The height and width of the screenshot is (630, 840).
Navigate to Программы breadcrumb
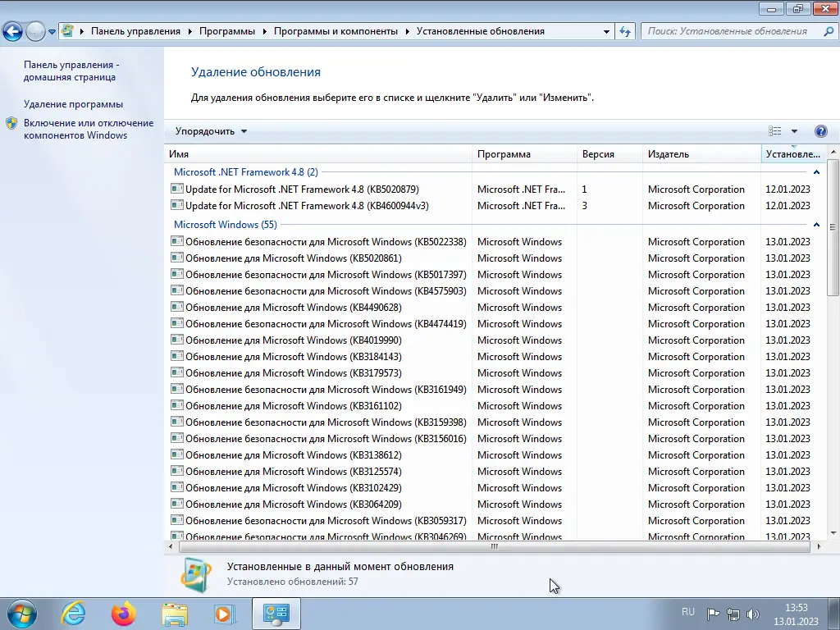[227, 31]
